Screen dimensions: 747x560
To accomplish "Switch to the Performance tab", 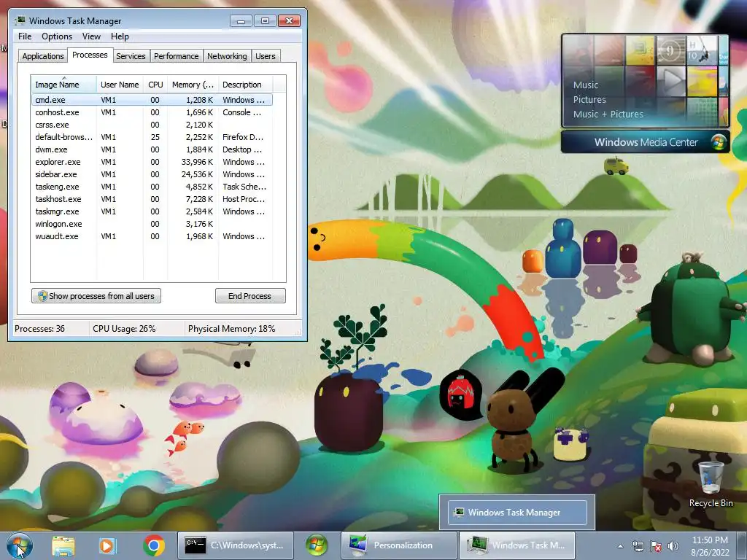I will click(x=177, y=56).
